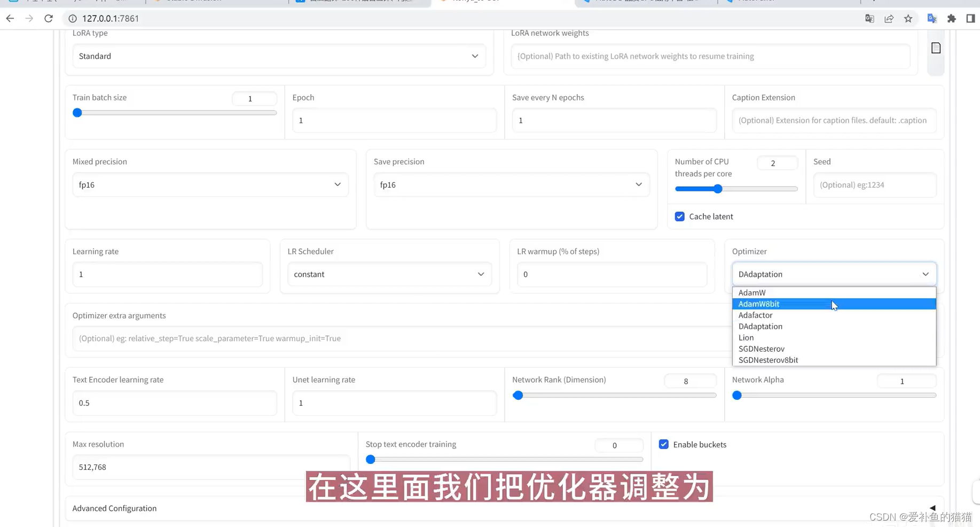980x527 pixels.
Task: Click the Unet learning rate field
Action: pos(394,402)
